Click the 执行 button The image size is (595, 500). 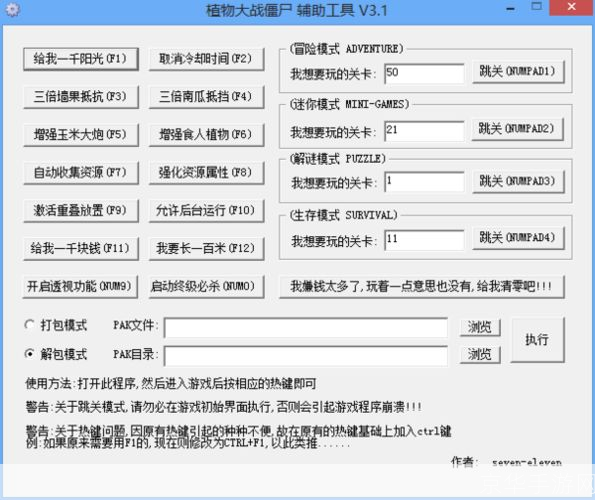pyautogui.click(x=538, y=340)
